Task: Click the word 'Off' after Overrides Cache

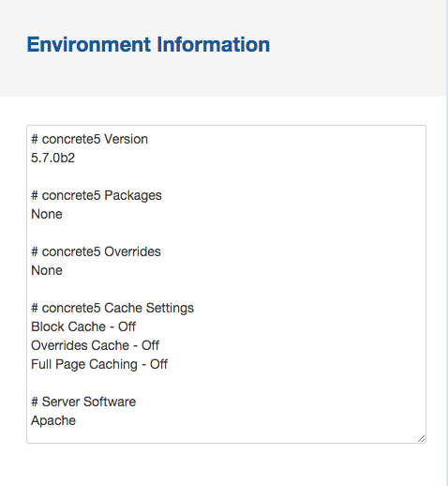Action: pyautogui.click(x=150, y=345)
